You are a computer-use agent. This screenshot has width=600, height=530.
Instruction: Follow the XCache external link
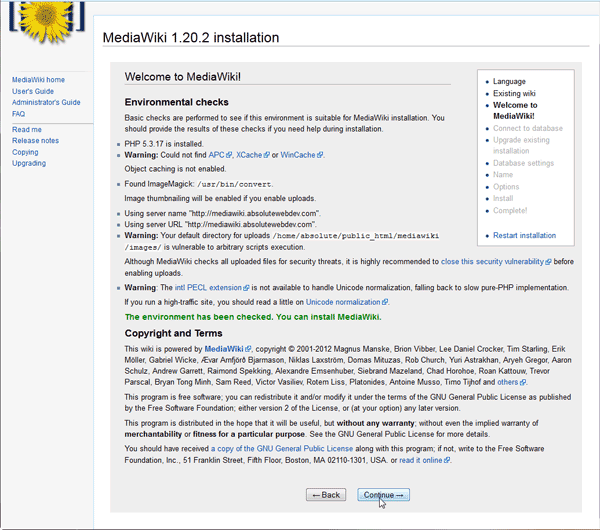[x=250, y=155]
